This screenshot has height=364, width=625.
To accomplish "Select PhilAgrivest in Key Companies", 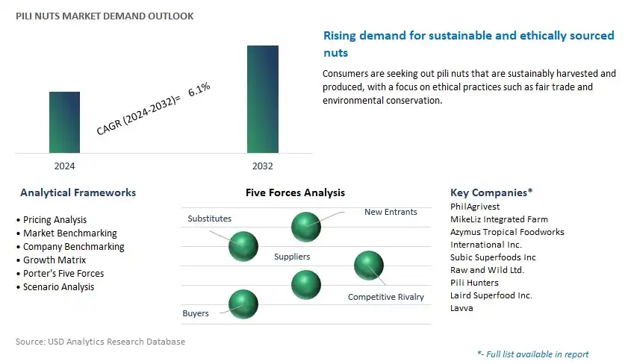I will (x=475, y=207).
